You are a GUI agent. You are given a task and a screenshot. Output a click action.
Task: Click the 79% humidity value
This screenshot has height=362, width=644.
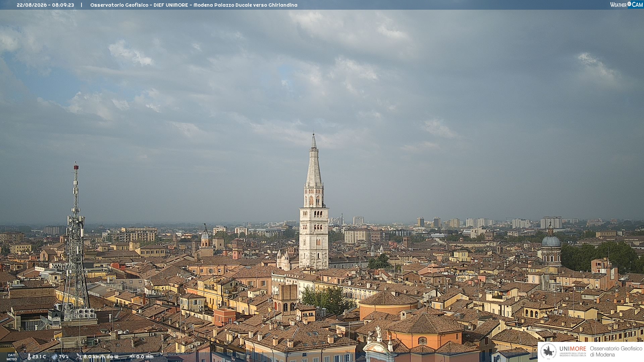64,357
